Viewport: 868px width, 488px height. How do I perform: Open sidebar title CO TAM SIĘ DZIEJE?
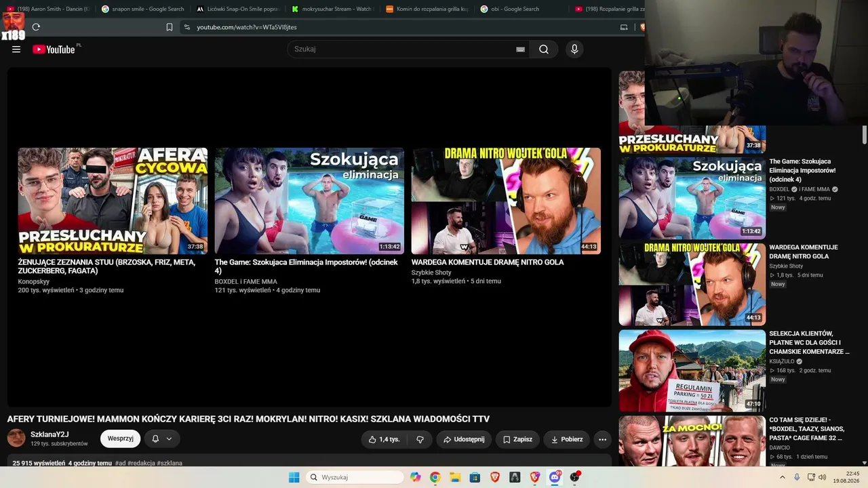pyautogui.click(x=807, y=429)
